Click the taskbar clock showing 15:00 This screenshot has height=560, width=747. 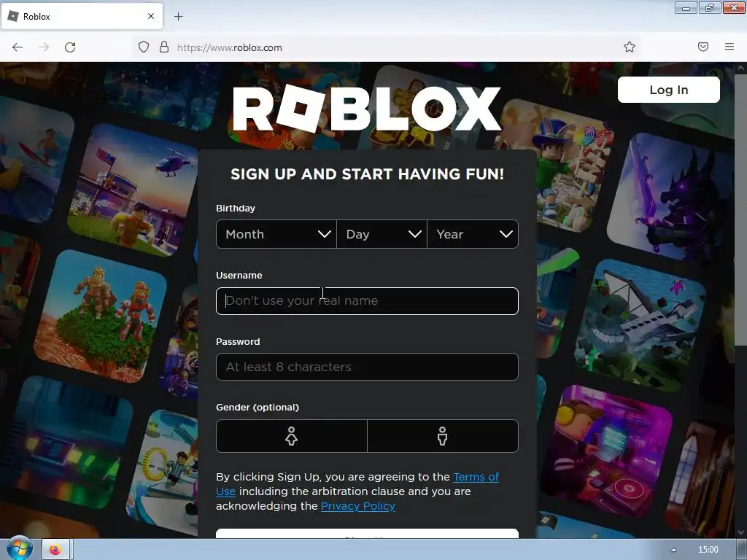[708, 550]
